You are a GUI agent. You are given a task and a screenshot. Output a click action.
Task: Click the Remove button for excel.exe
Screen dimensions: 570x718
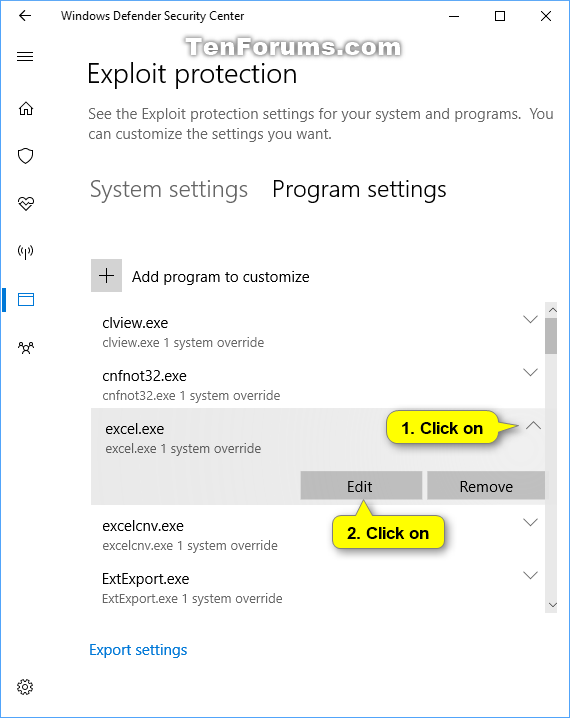(x=486, y=486)
